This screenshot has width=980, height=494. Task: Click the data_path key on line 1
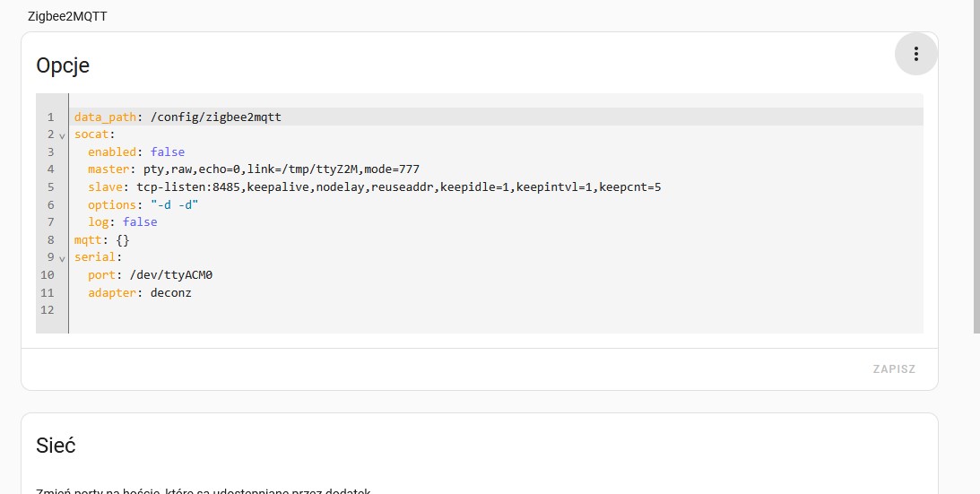click(105, 117)
